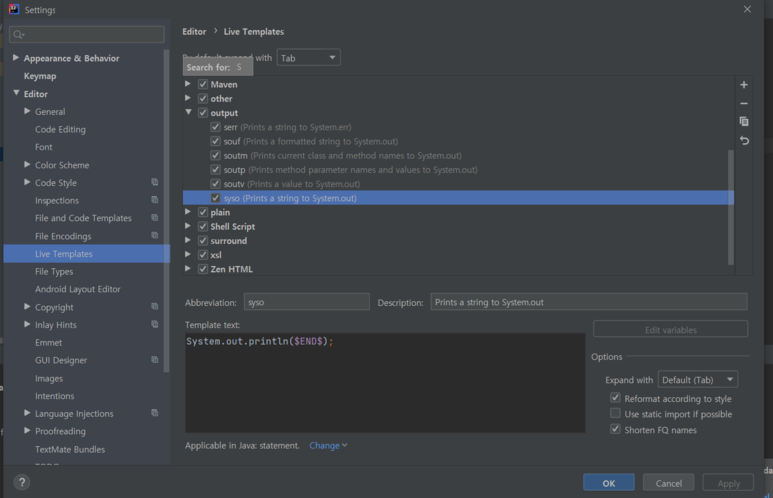This screenshot has width=773, height=498.
Task: Add a new live template with the plus icon
Action: [744, 85]
